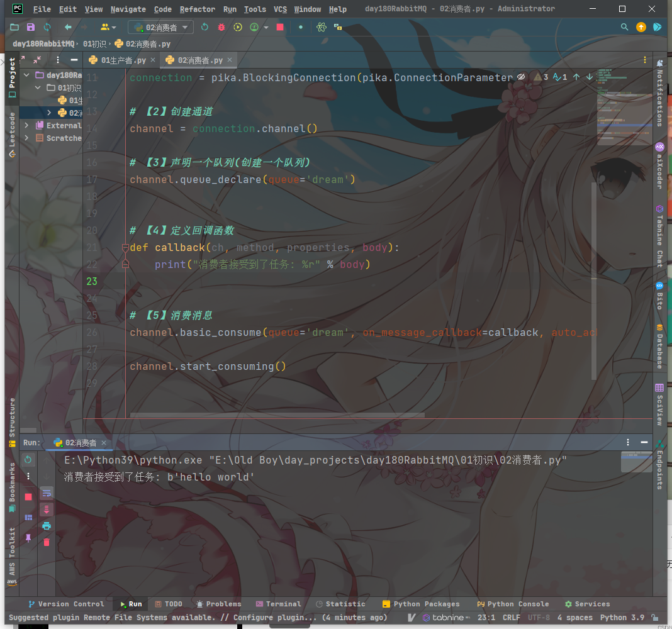
Task: Open Project panel options (three dots)
Action: [58, 60]
